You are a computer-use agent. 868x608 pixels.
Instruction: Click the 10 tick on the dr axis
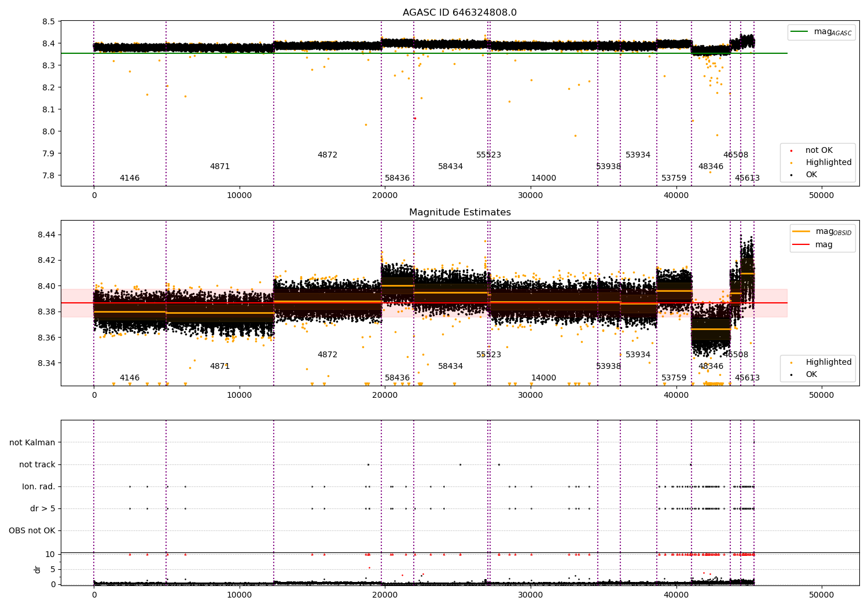50,555
